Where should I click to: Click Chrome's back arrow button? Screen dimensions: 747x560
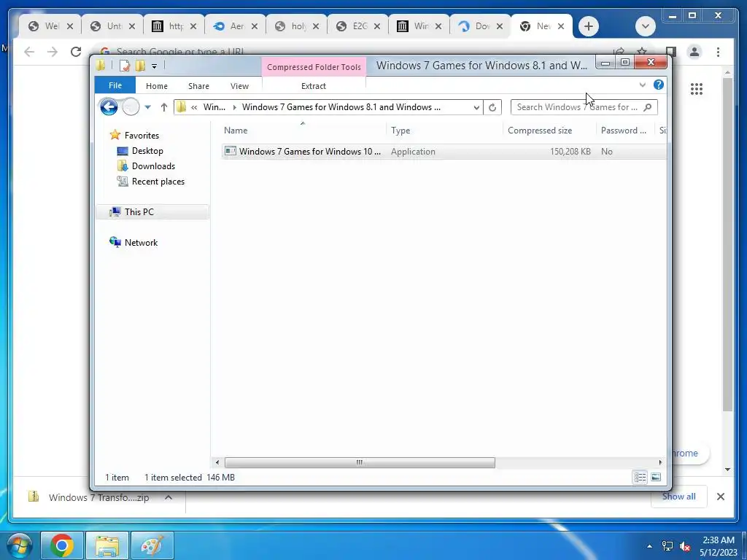pyautogui.click(x=29, y=52)
